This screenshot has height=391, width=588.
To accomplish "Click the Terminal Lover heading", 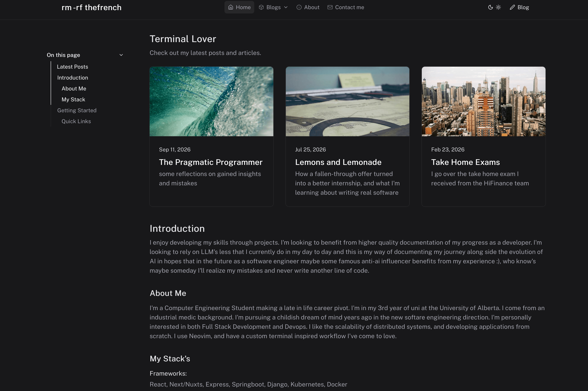I will click(183, 39).
